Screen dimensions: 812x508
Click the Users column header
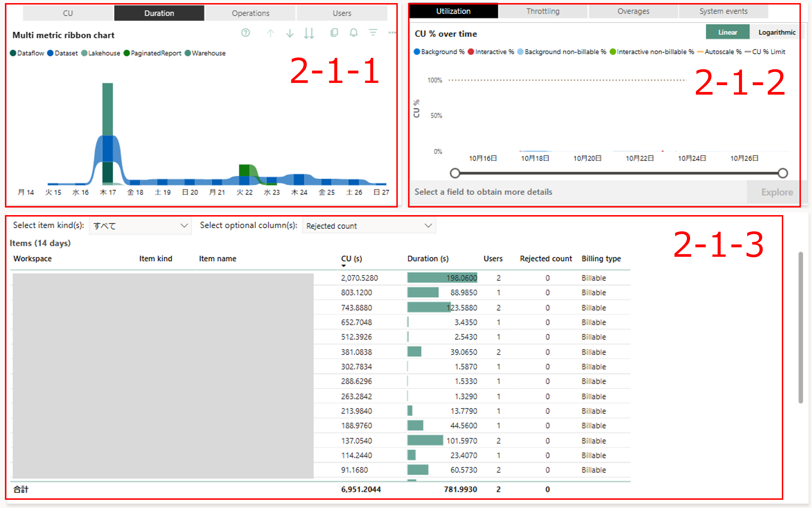(493, 259)
